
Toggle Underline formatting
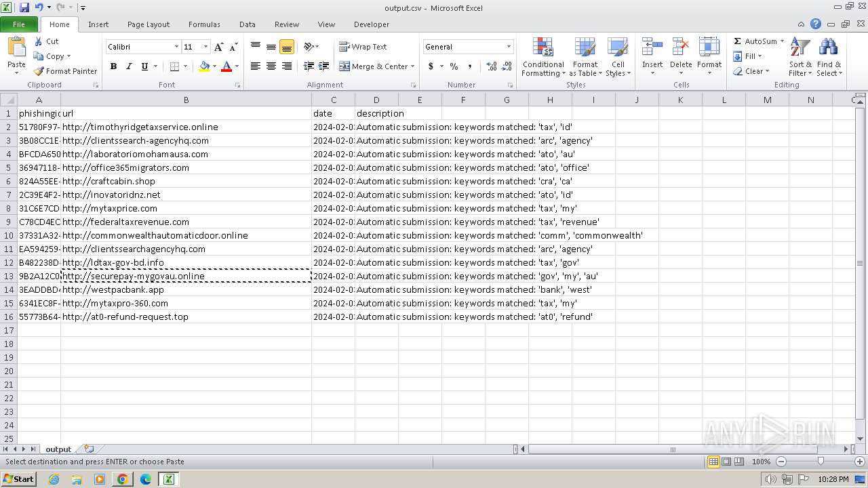point(144,66)
